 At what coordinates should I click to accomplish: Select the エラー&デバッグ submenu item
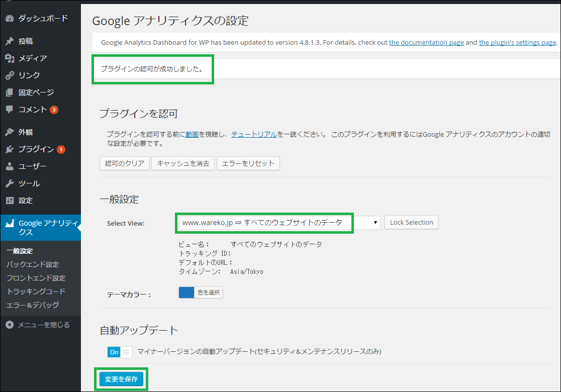tap(33, 305)
